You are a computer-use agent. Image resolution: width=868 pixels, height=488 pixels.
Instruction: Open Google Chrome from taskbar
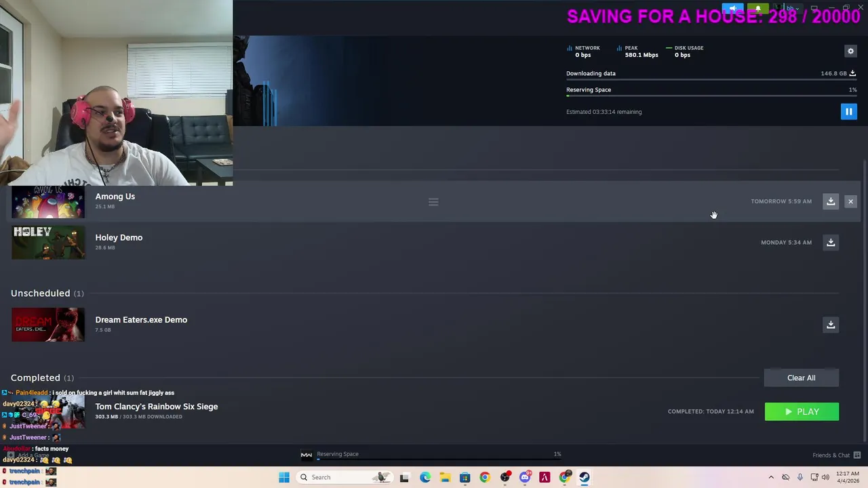[484, 477]
